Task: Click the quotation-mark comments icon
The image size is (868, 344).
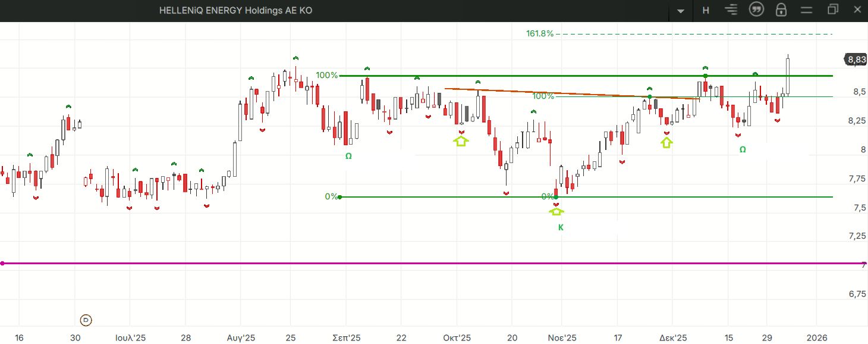Action: tap(756, 10)
